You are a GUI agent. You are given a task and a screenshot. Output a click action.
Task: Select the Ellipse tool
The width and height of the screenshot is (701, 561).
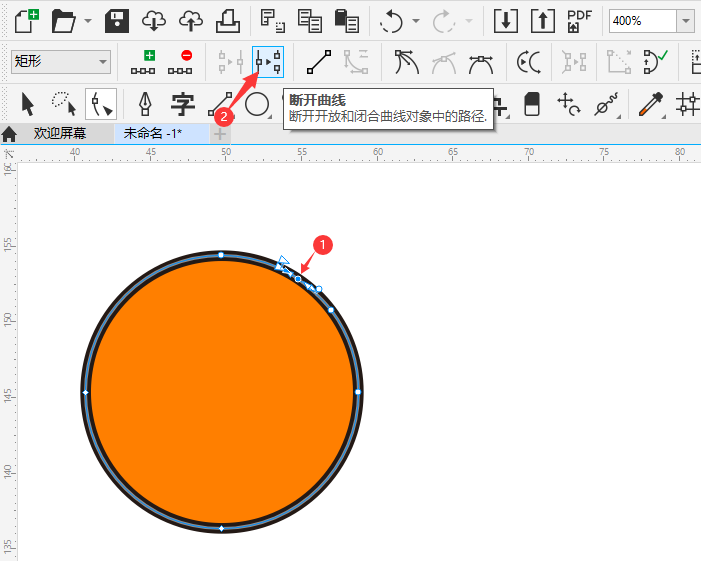257,104
